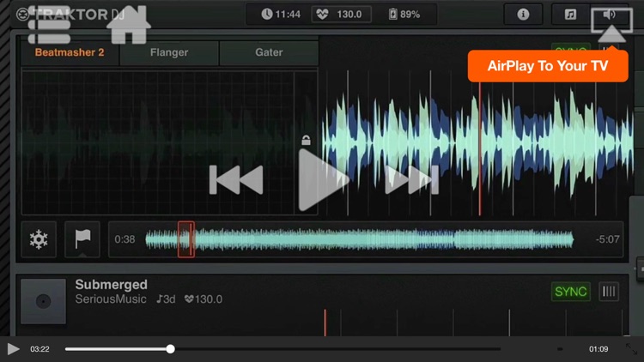Viewport: 644px width, 362px height.
Task: Go to home via house icon
Action: [x=129, y=25]
